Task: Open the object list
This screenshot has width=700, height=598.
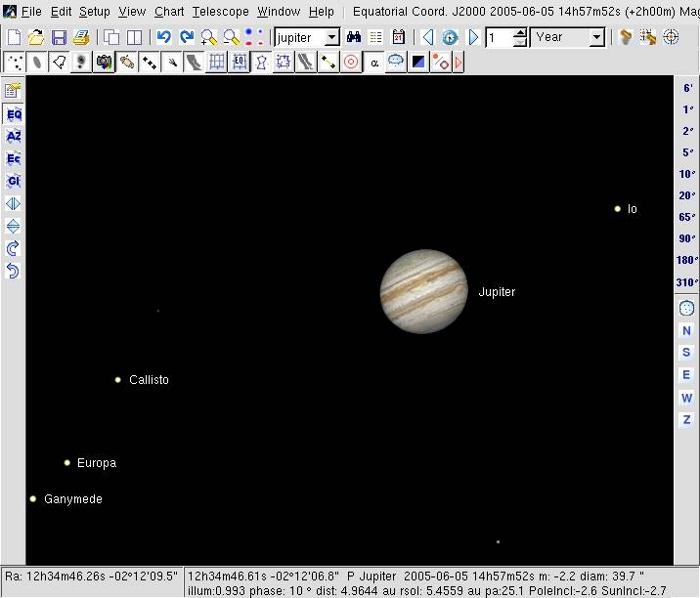Action: pos(375,37)
